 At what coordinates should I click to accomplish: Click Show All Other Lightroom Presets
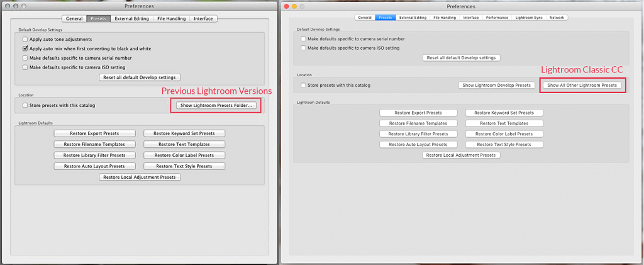coord(582,86)
